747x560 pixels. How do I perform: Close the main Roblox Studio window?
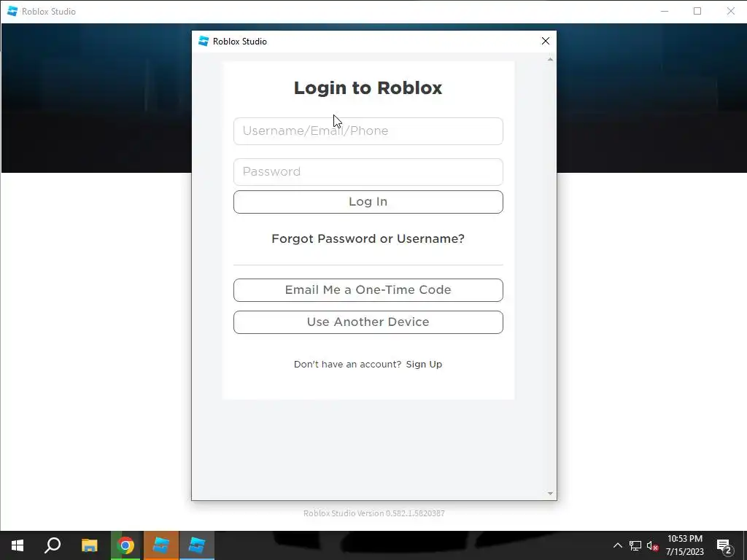pyautogui.click(x=731, y=11)
